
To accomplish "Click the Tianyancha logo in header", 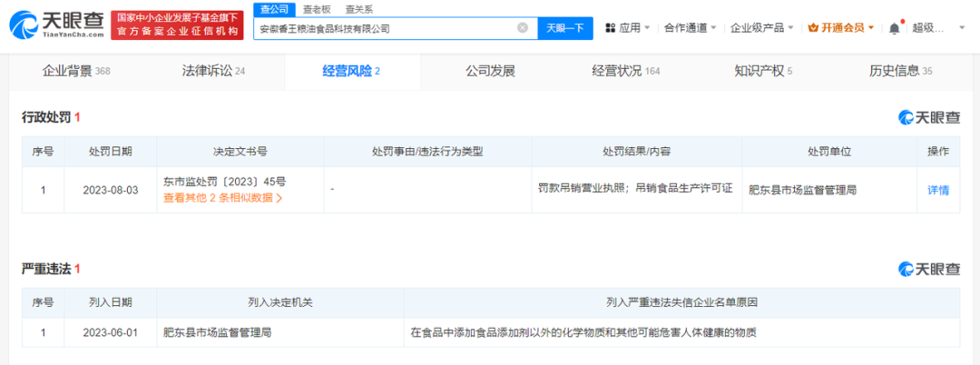I will point(57,25).
